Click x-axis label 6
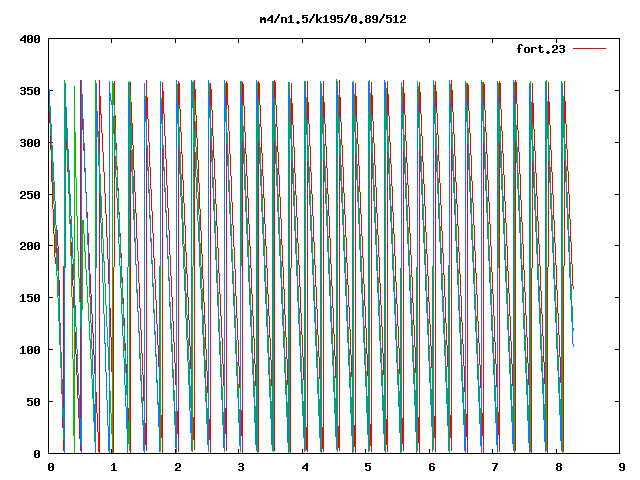640x480 pixels. click(432, 467)
